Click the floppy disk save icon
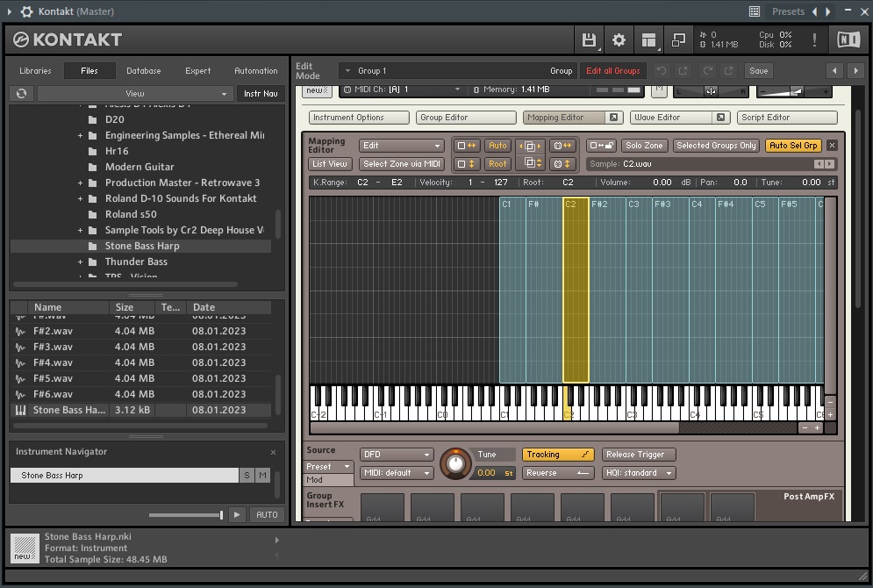 click(x=589, y=40)
